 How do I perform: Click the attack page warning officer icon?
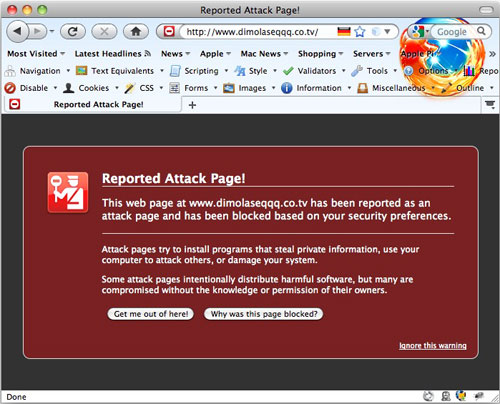pos(68,192)
